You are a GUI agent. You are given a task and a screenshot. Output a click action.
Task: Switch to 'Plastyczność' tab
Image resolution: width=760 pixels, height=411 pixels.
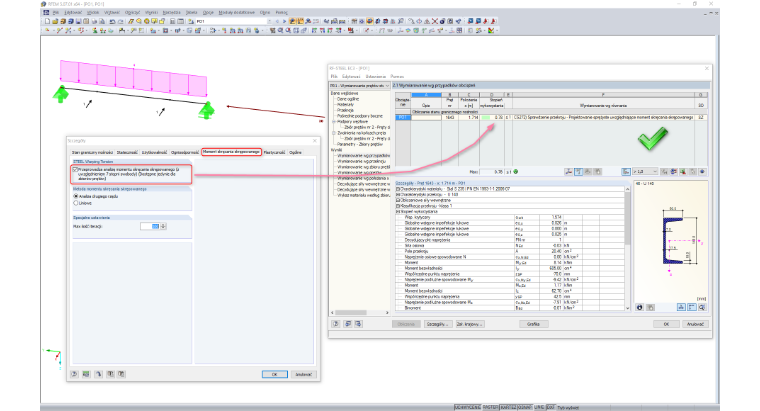pos(274,152)
